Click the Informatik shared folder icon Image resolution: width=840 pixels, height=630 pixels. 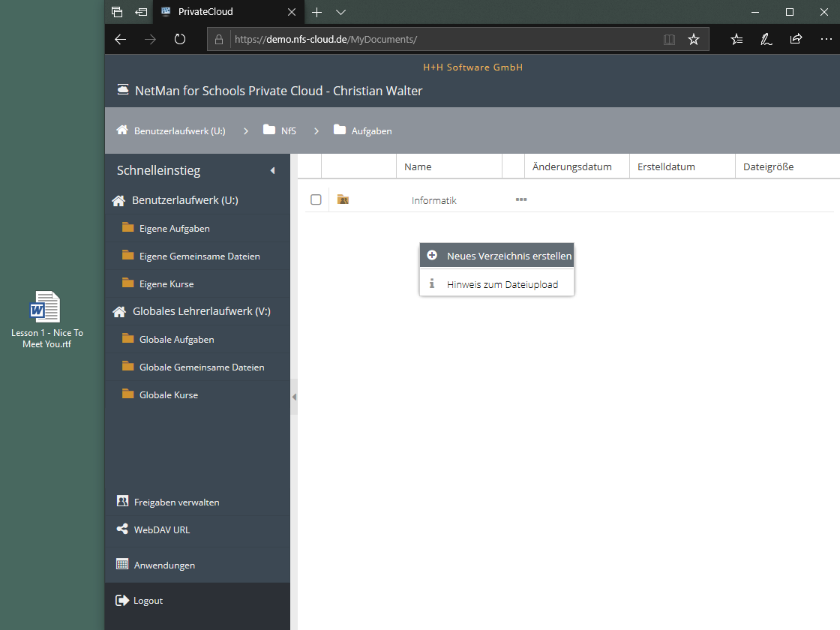click(343, 199)
